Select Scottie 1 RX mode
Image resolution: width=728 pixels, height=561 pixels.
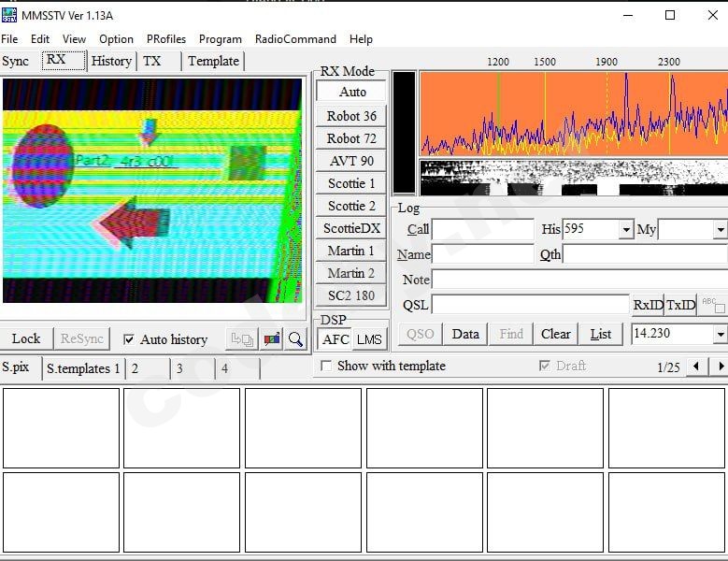[x=351, y=183]
